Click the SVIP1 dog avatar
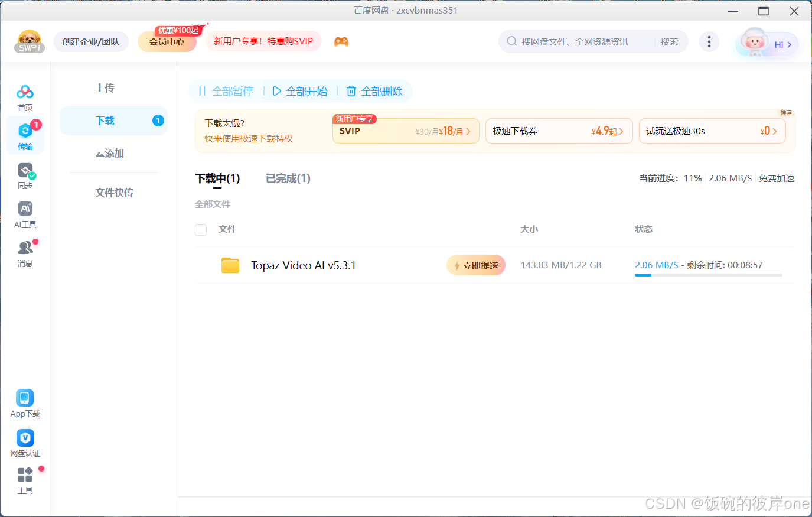This screenshot has height=517, width=812. click(x=30, y=41)
